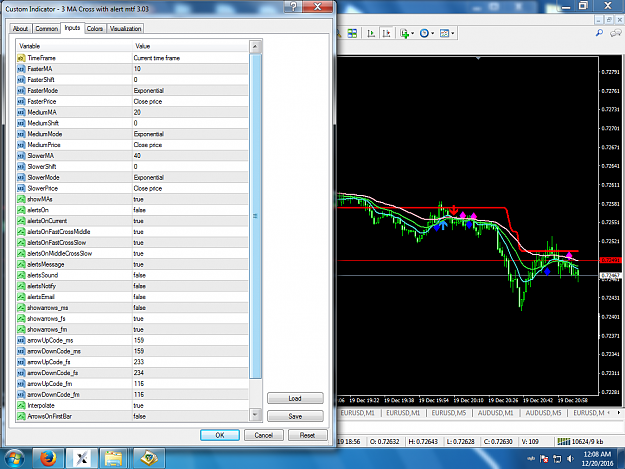Screen dimensions: 625x469
Task: Open Firefox from the taskbar
Action: click(x=48, y=458)
